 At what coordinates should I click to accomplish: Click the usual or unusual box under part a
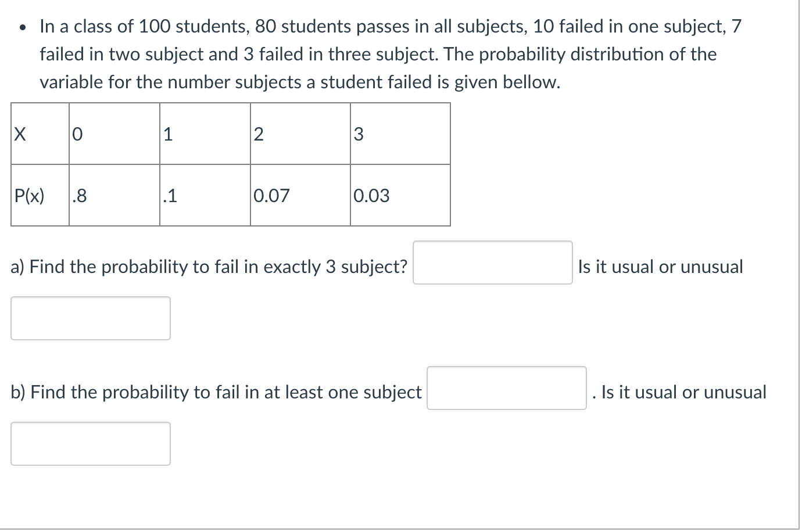coord(90,318)
